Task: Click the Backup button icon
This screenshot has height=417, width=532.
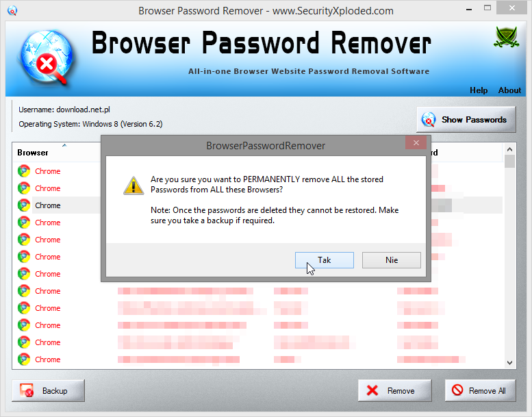Action: point(27,390)
